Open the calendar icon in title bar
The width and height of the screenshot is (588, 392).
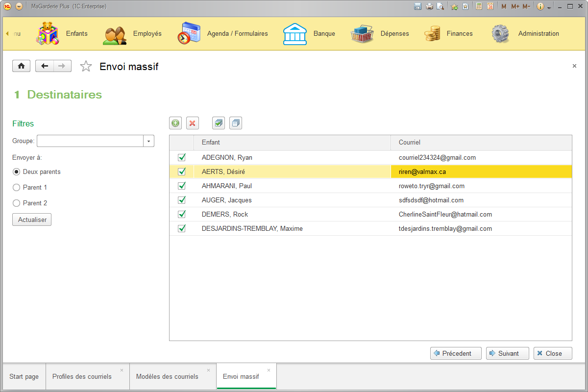pyautogui.click(x=490, y=6)
